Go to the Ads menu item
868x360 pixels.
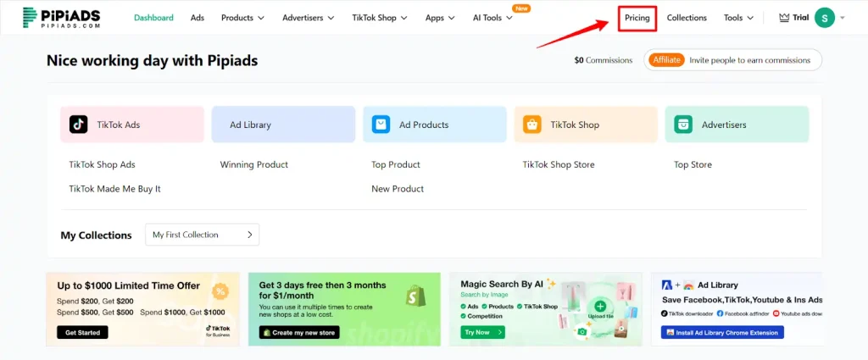pyautogui.click(x=198, y=18)
